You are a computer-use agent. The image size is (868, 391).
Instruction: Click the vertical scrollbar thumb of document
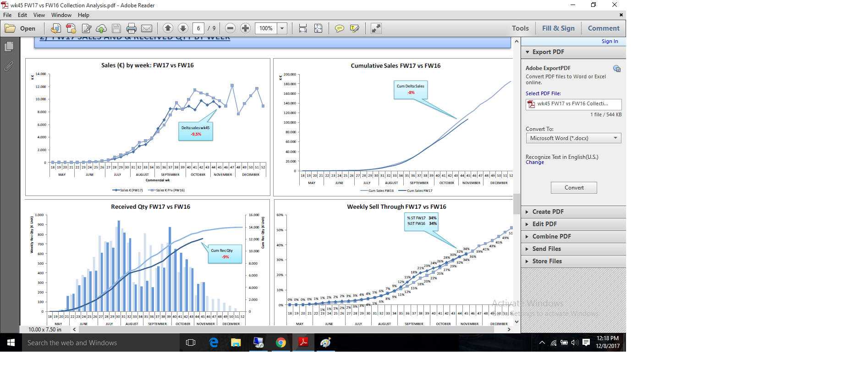516,204
